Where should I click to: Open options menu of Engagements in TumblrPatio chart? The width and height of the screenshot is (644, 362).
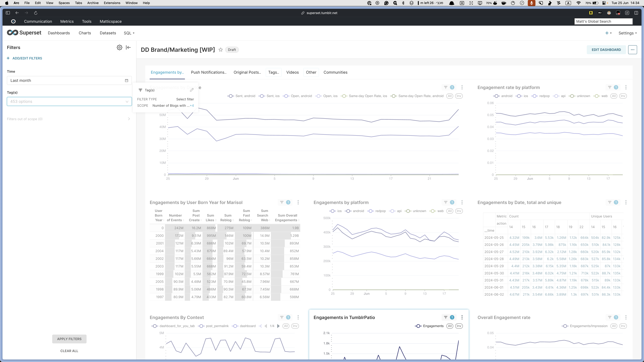[x=462, y=317]
